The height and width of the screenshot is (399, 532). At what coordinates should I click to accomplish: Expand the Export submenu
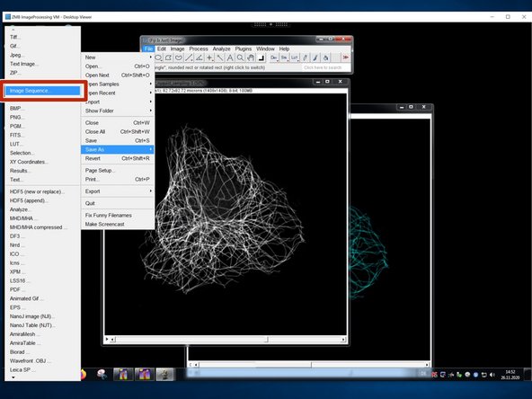click(x=118, y=191)
